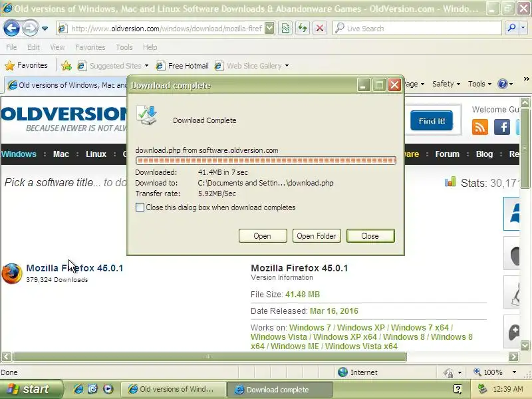Click the system tray network icon
Image resolution: width=532 pixels, height=399 pixels.
click(481, 389)
